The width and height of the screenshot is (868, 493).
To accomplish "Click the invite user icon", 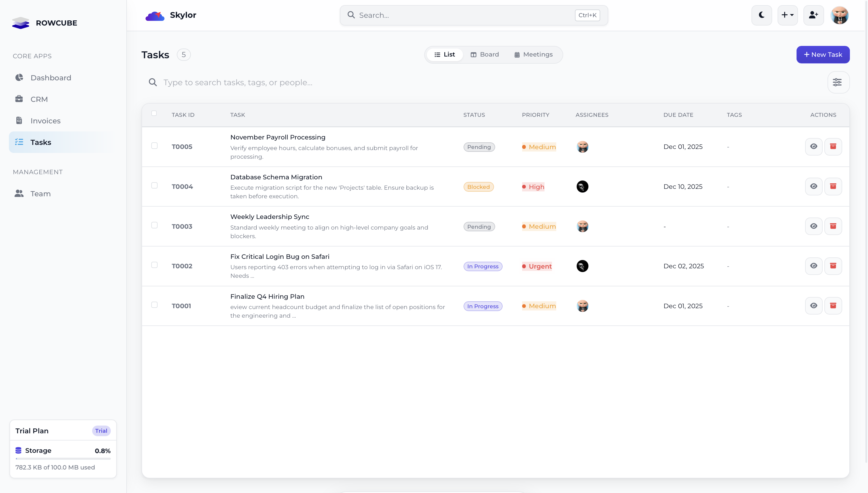I will (x=813, y=15).
